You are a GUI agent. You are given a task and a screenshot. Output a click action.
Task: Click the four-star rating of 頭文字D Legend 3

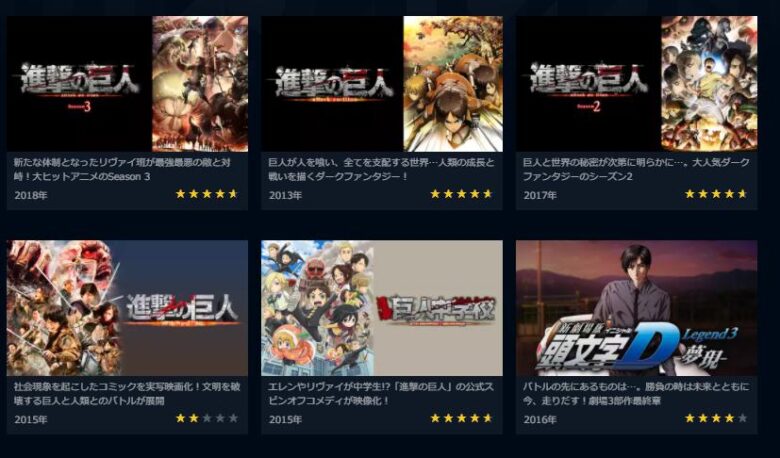pyautogui.click(x=716, y=418)
